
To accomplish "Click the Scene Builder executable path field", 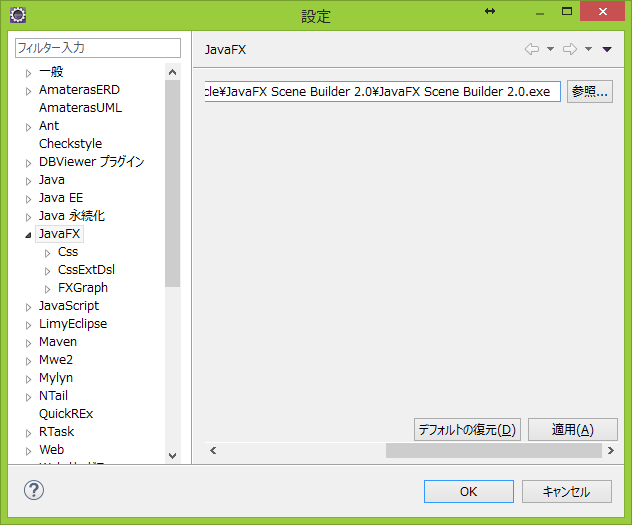I will (383, 91).
